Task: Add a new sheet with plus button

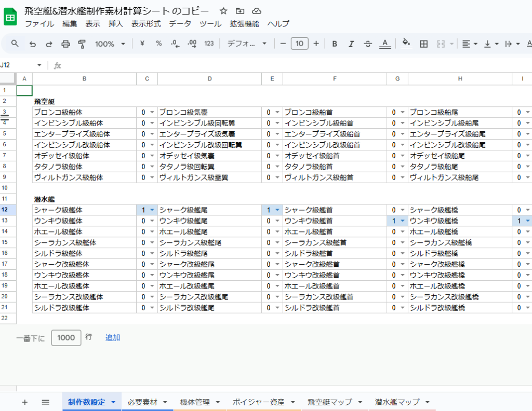Action: [24, 402]
